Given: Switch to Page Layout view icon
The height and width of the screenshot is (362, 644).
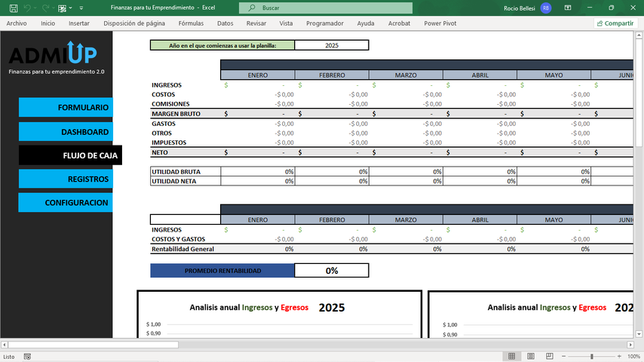Looking at the screenshot, I should pos(531,356).
